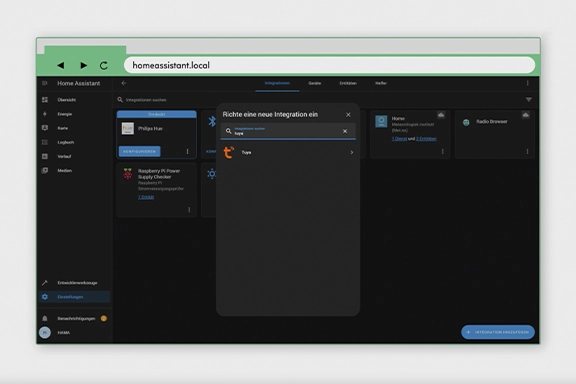Toggle the Home Assistant sidebar menu icon
The image size is (576, 384).
(45, 83)
